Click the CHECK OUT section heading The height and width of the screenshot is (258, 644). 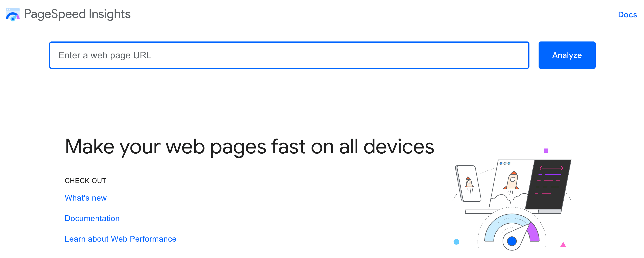[85, 180]
